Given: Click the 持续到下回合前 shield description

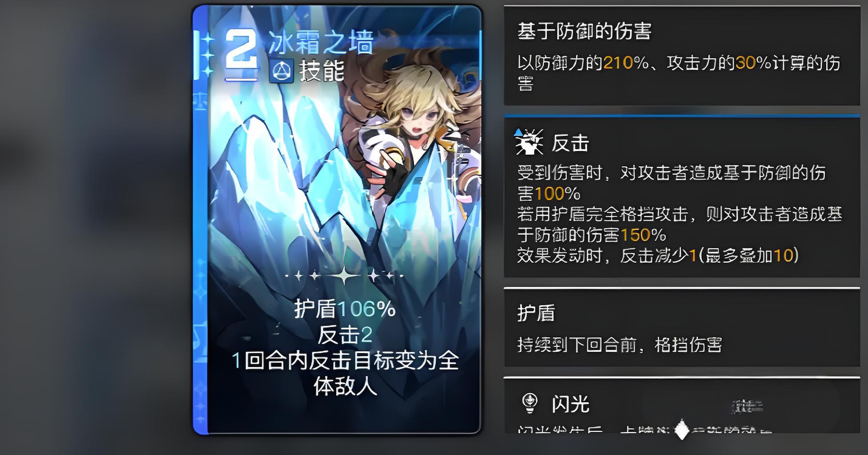Looking at the screenshot, I should pyautogui.click(x=619, y=345).
